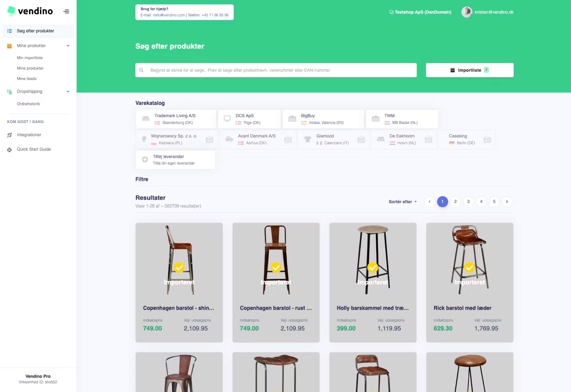571x392 pixels.
Task: Click the Integrationer rocket icon
Action: [9, 135]
